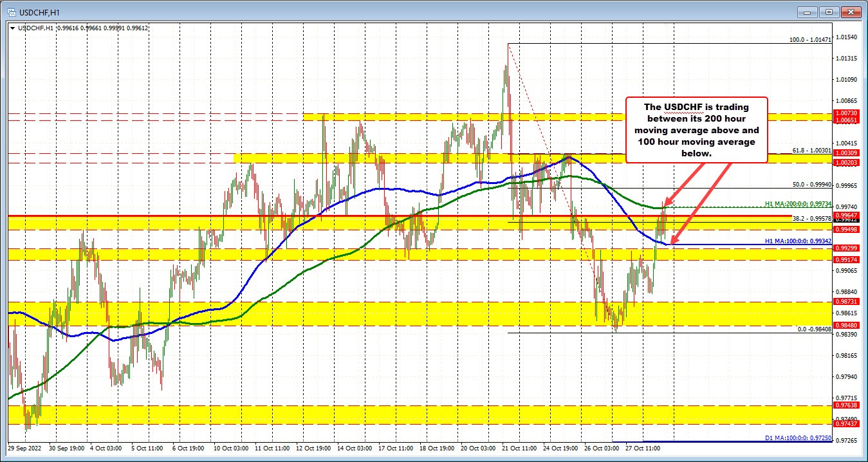The width and height of the screenshot is (868, 462).
Task: Click the 0.99498 price level tag
Action: tap(847, 230)
